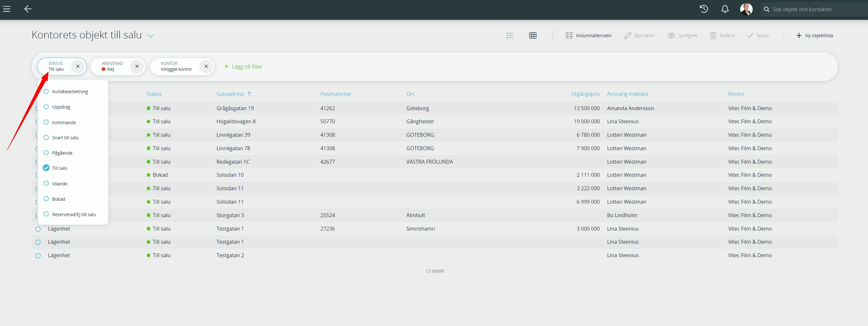Select the Kommande status option
This screenshot has width=868, height=326.
[60, 123]
